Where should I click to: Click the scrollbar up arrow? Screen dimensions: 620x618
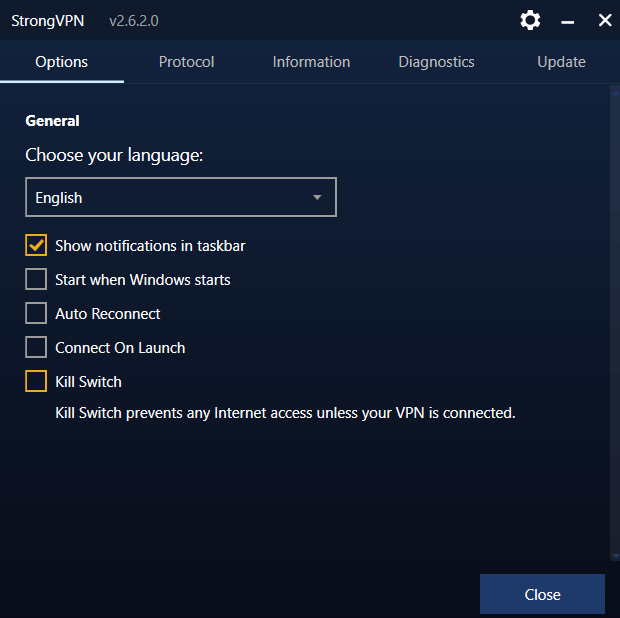pyautogui.click(x=616, y=93)
